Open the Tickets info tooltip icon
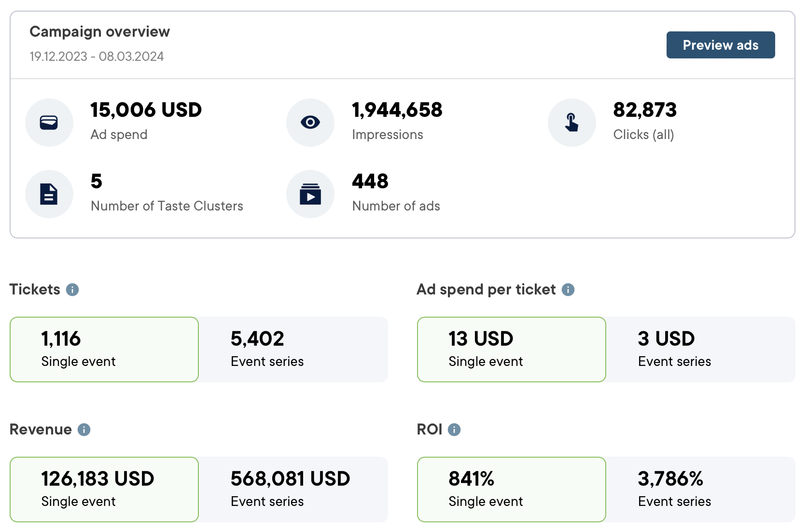808x532 pixels. tap(72, 290)
